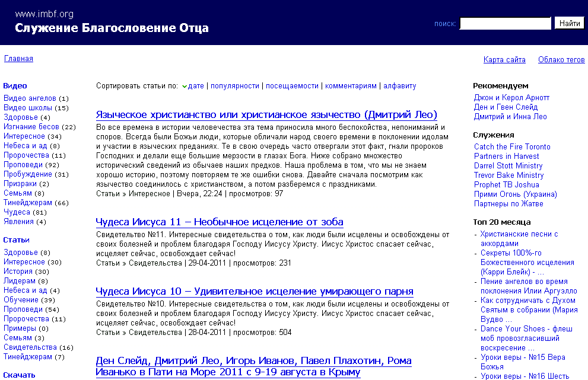Image resolution: width=588 pixels, height=380 pixels.
Task: Open article Языческое христианство или христианское язычество
Action: click(266, 114)
